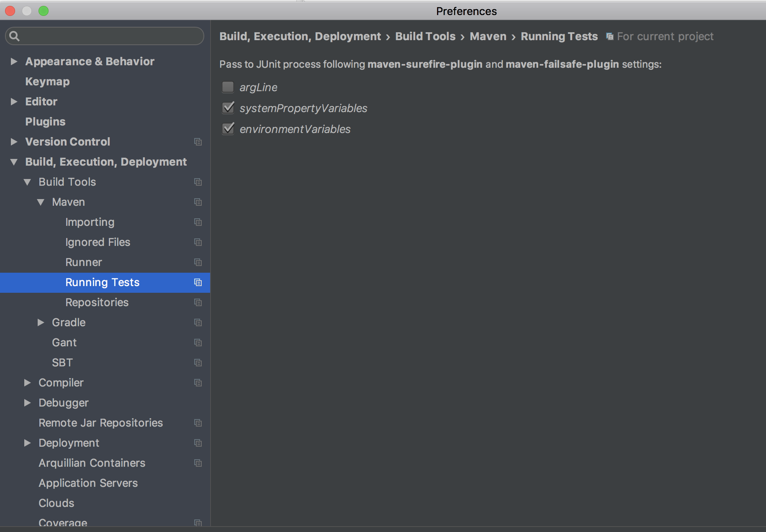
Task: Click project-level icon next to Runner
Action: point(198,262)
